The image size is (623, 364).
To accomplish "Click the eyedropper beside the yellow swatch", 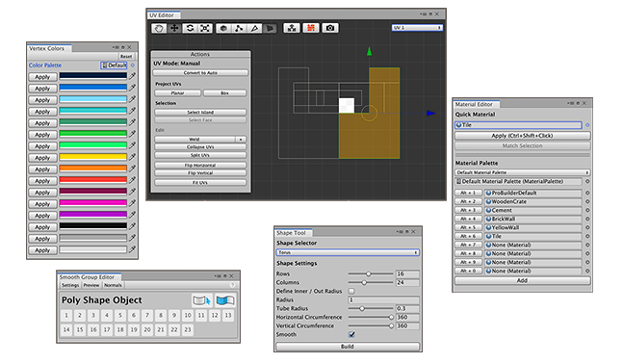I will click(x=132, y=157).
